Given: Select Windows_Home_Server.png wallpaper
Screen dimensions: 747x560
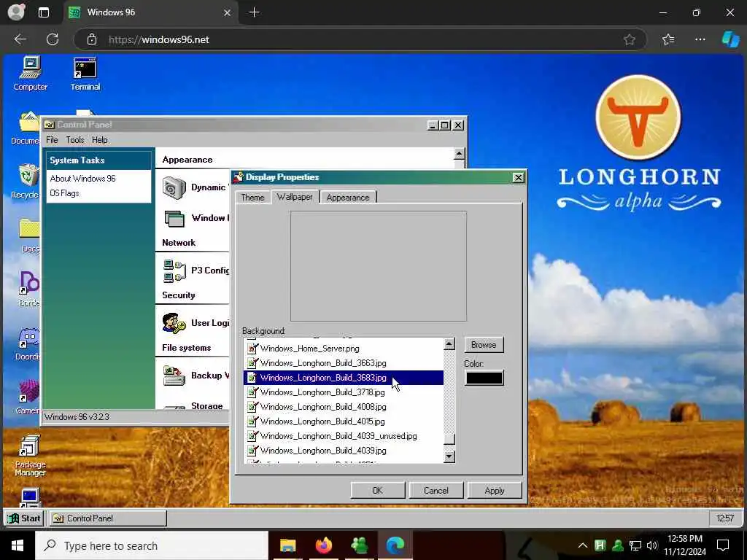Looking at the screenshot, I should [344, 349].
